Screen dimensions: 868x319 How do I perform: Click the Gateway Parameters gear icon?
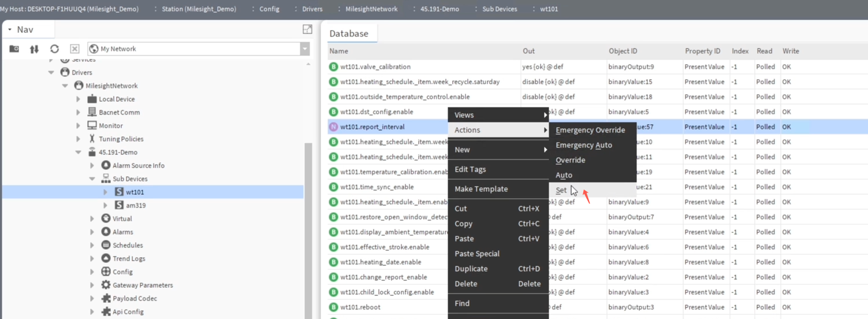(x=106, y=285)
